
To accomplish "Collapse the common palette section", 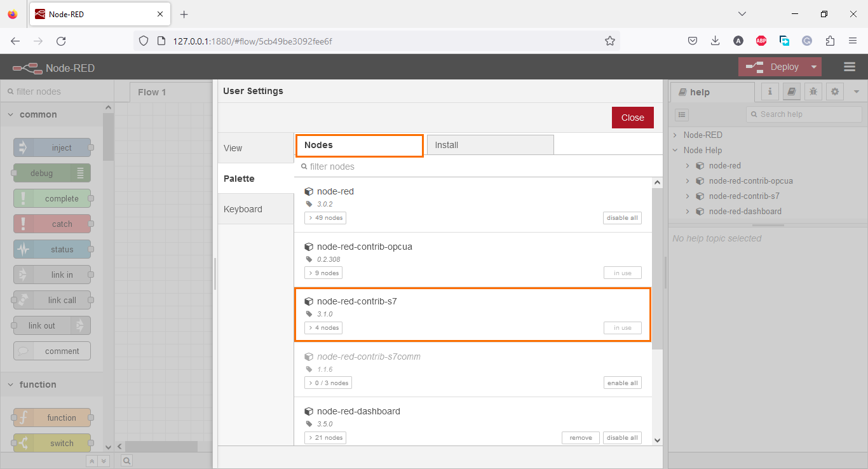I will [x=39, y=114].
